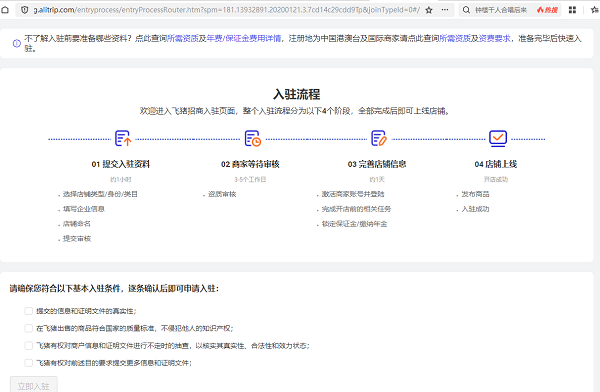Click the 04 店铺上线 step title
600x392 pixels.
496,164
